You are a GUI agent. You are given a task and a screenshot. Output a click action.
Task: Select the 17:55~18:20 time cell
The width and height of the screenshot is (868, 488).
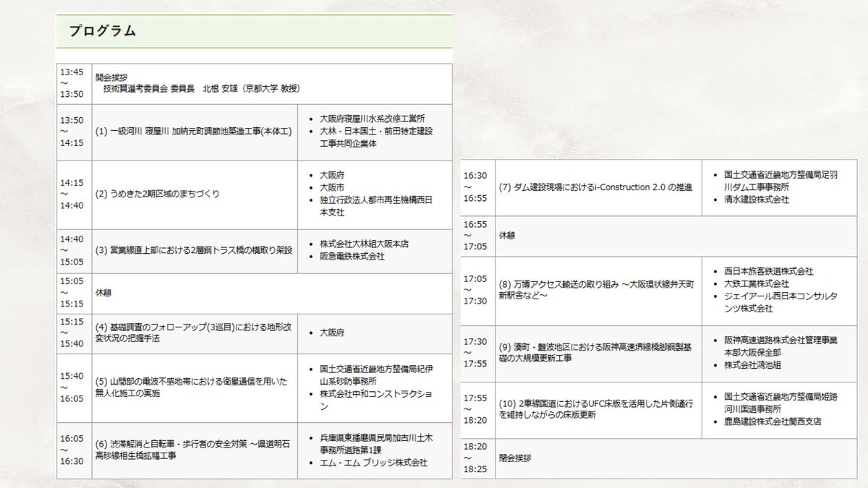tap(478, 410)
